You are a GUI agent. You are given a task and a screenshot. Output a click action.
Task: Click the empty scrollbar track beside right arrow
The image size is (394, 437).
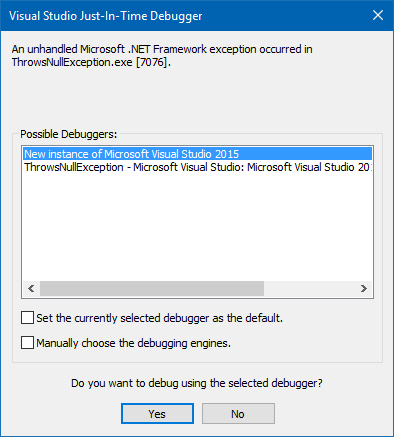(x=309, y=288)
